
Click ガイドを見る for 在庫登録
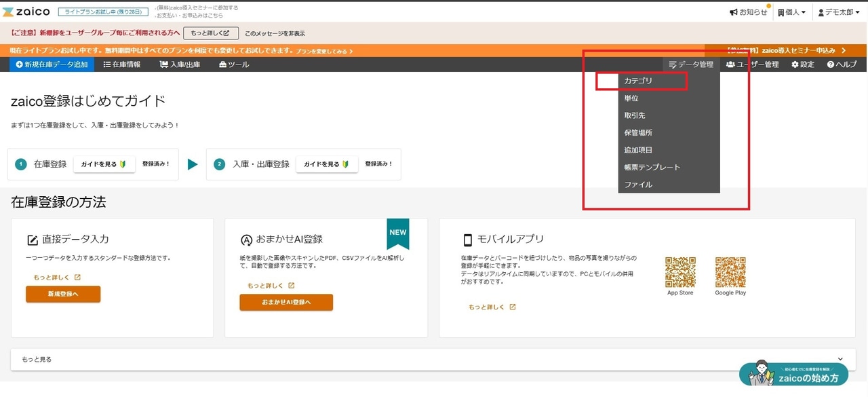(x=104, y=164)
